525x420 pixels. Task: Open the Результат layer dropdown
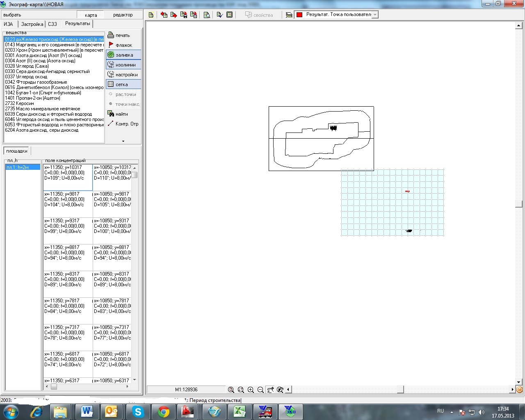[x=375, y=15]
